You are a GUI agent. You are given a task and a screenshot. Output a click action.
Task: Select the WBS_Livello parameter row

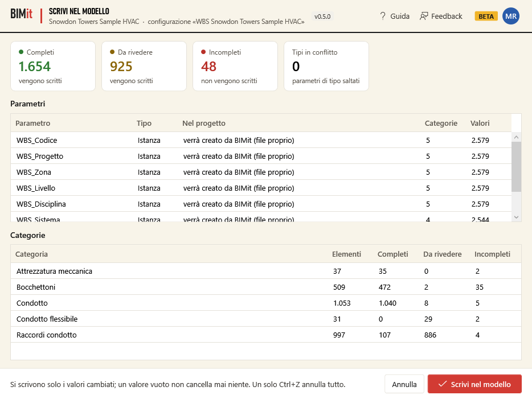pyautogui.click(x=261, y=188)
